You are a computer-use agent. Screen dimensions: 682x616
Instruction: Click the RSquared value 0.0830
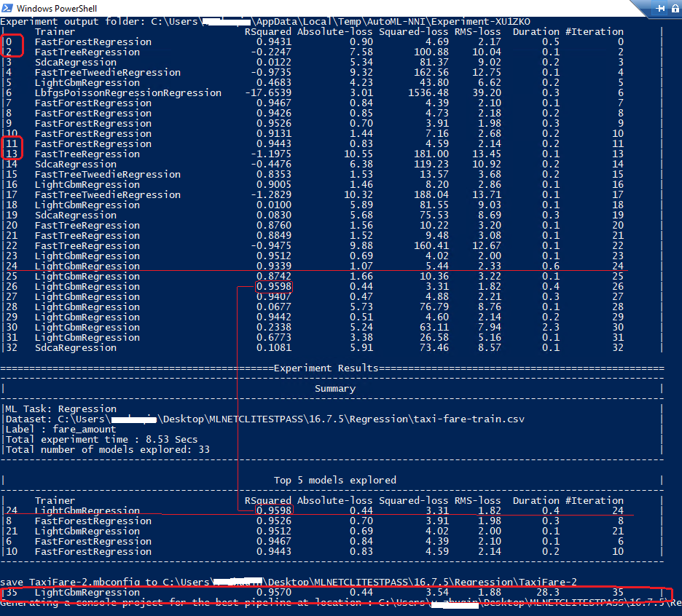click(x=273, y=216)
